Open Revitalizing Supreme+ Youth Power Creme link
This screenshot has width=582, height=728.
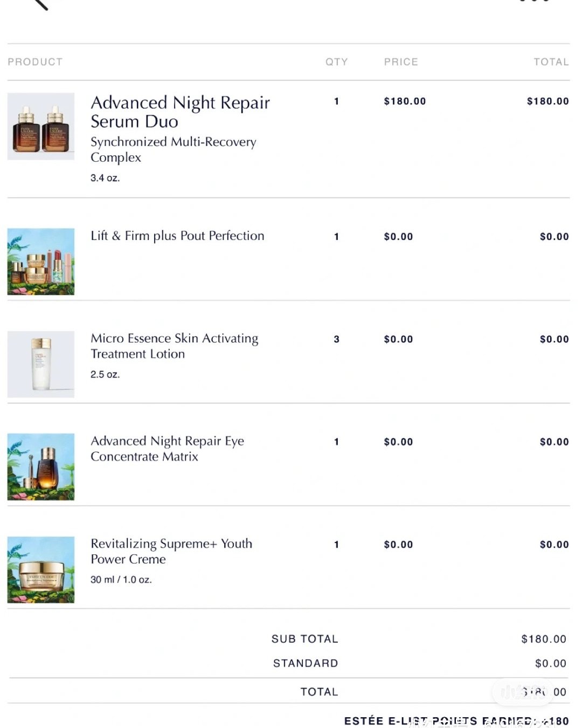[x=171, y=551]
